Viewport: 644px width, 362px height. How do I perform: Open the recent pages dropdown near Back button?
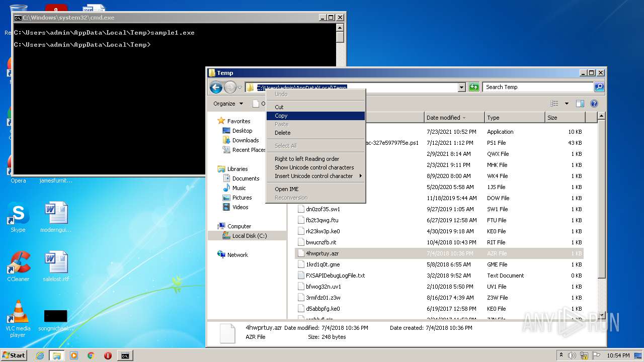click(239, 87)
